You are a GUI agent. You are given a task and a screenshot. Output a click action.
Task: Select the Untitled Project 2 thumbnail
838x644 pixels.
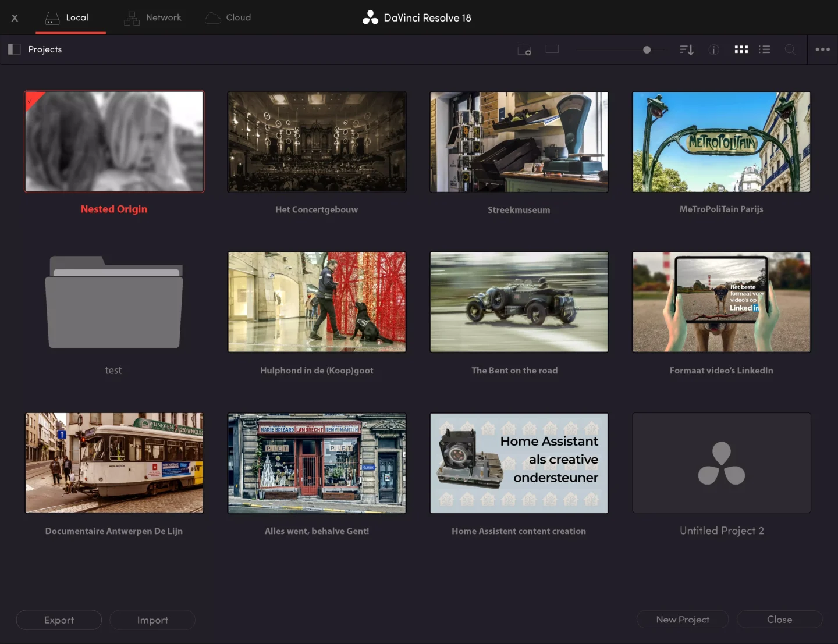[x=721, y=462]
